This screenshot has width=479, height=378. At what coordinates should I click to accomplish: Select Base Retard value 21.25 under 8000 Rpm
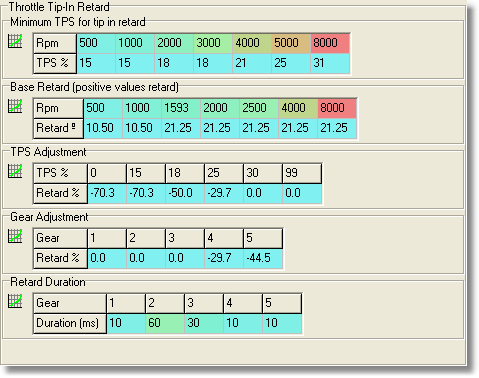pos(337,128)
